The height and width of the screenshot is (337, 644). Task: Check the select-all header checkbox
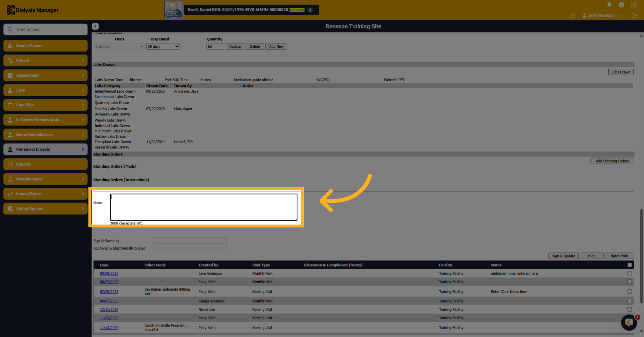tap(630, 265)
